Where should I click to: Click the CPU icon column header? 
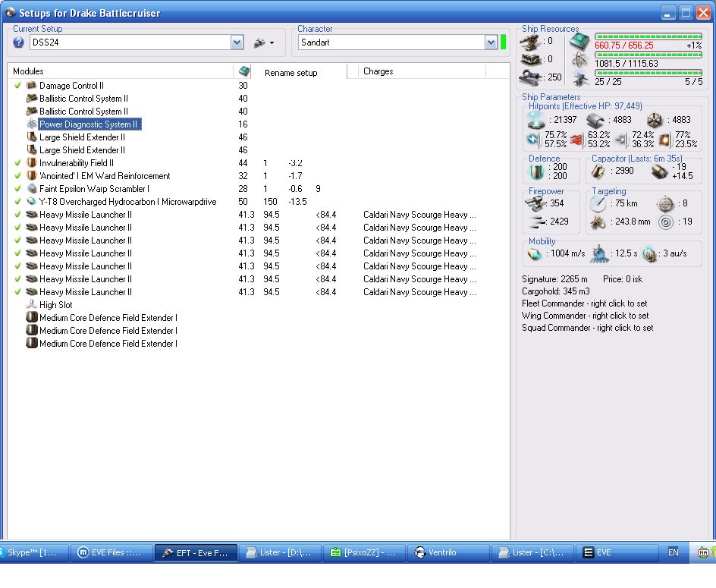coord(244,71)
